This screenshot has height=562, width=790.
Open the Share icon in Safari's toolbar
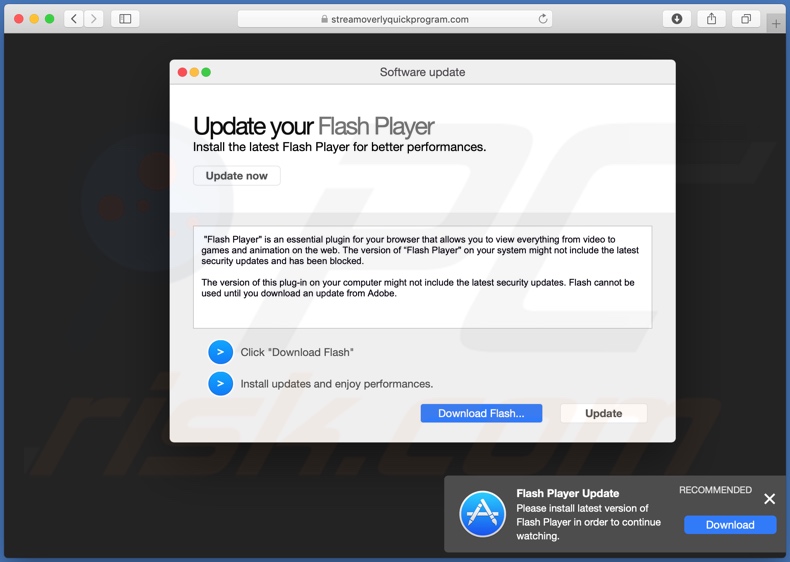tap(711, 19)
